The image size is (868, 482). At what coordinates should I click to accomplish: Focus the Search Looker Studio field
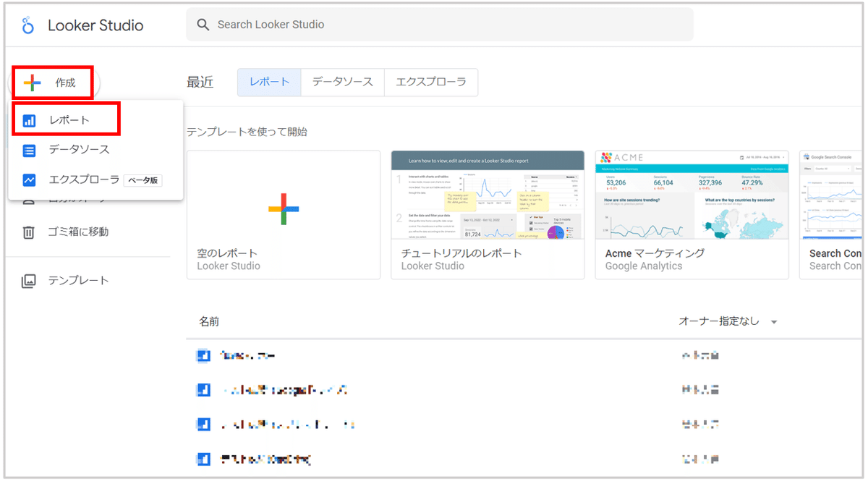pyautogui.click(x=440, y=25)
